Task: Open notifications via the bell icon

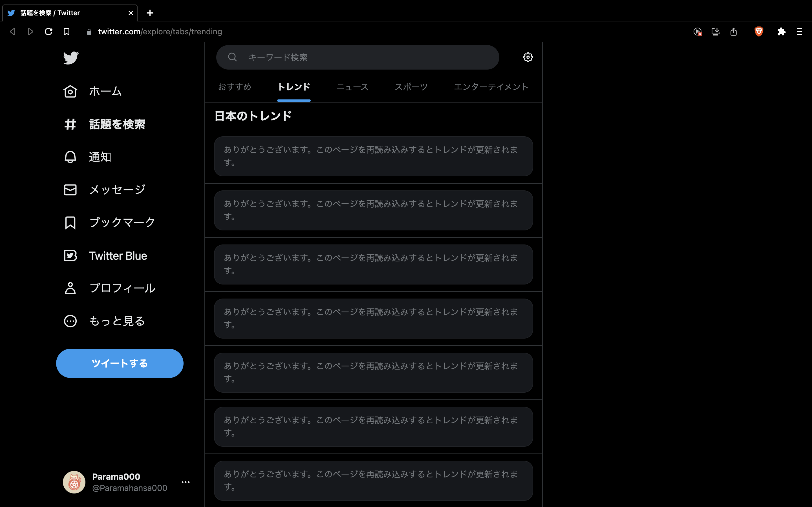Action: tap(70, 157)
